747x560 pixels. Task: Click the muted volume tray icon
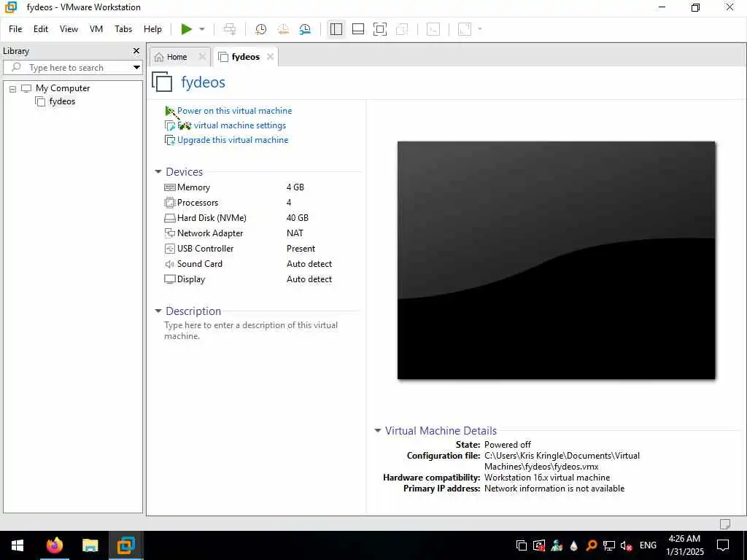pyautogui.click(x=626, y=545)
